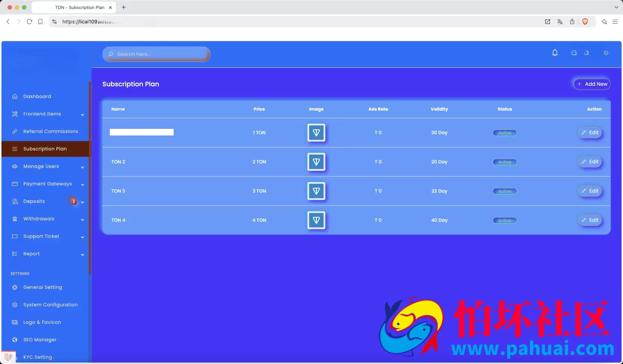Click the "Price" column header
This screenshot has width=623, height=364.
click(259, 109)
